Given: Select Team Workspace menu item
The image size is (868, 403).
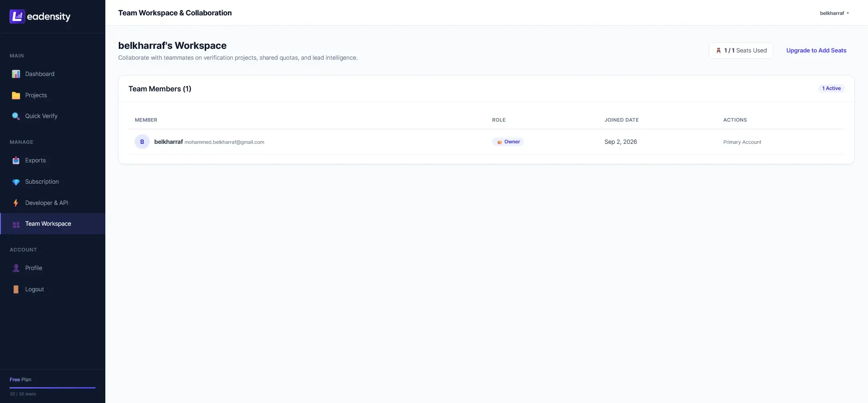Looking at the screenshot, I should click(x=52, y=224).
